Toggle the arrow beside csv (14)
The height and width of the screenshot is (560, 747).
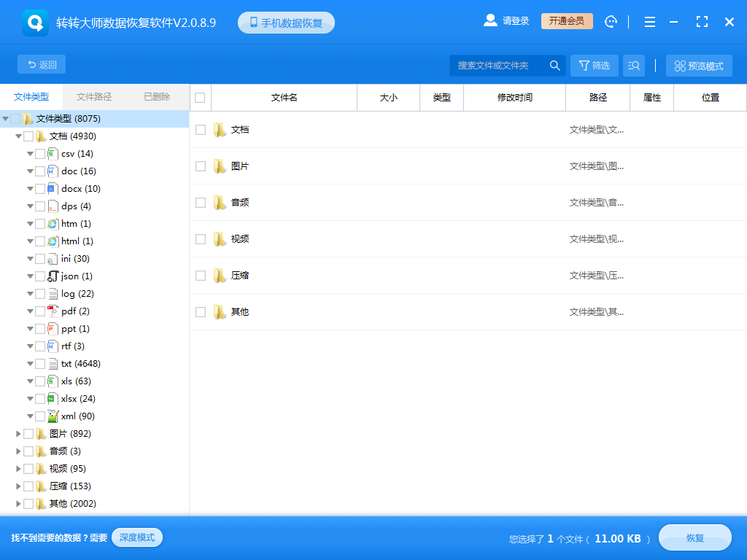tap(30, 154)
